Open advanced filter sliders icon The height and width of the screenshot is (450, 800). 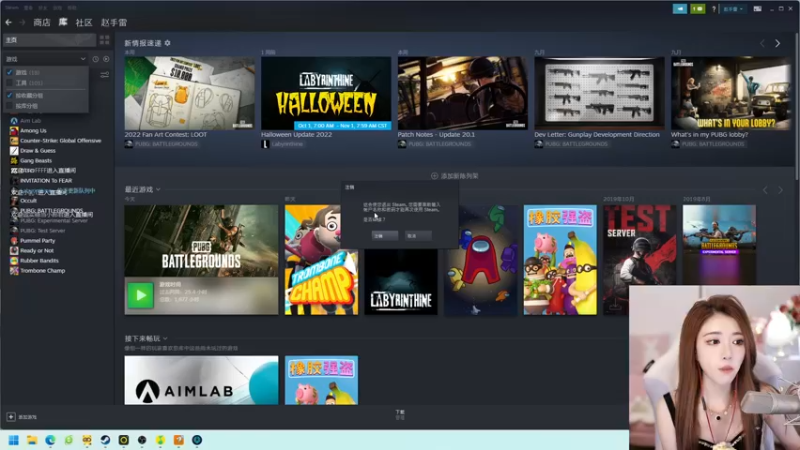click(105, 75)
